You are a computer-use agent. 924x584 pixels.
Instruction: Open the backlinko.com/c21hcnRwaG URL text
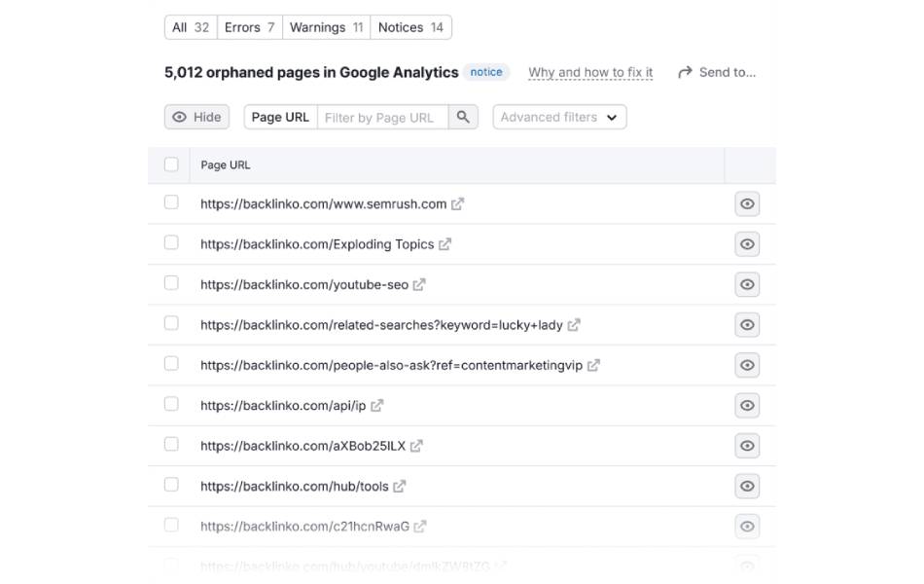coord(304,527)
